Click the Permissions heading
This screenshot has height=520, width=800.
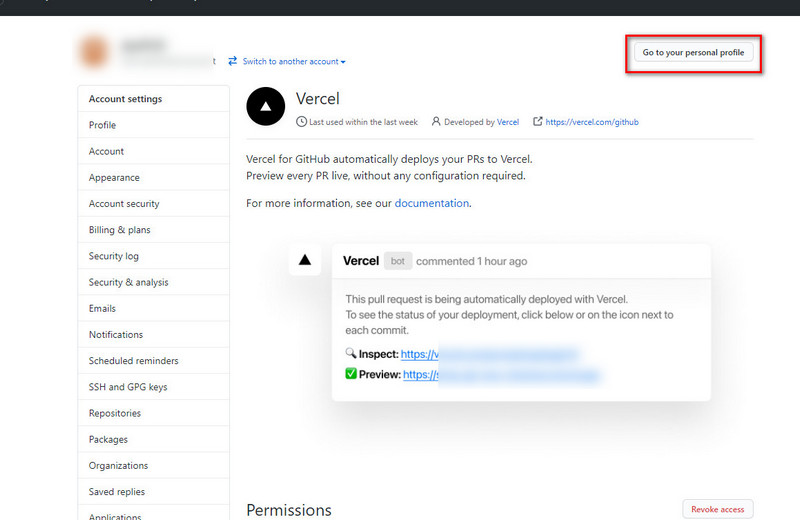[x=289, y=510]
